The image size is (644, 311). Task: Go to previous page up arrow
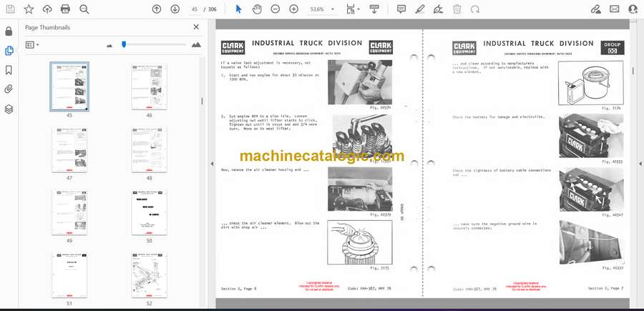[157, 9]
